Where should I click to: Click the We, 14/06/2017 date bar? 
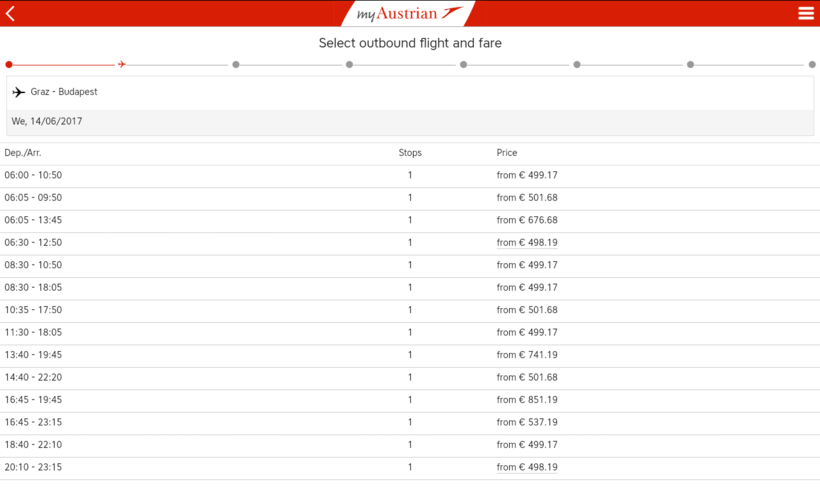click(x=409, y=122)
